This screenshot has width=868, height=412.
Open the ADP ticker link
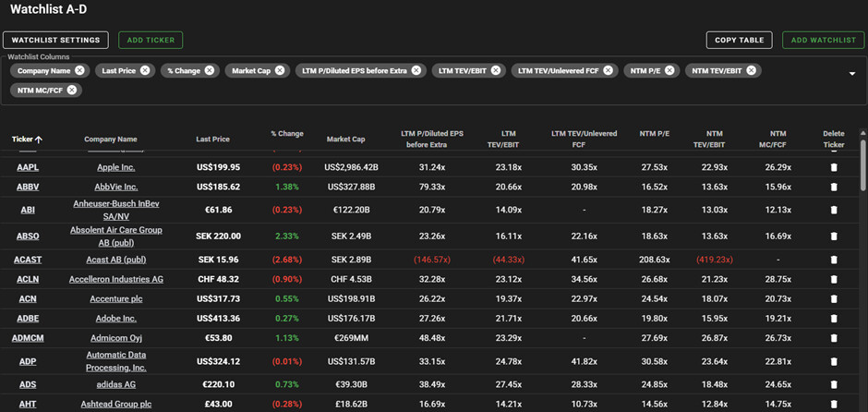[28, 361]
